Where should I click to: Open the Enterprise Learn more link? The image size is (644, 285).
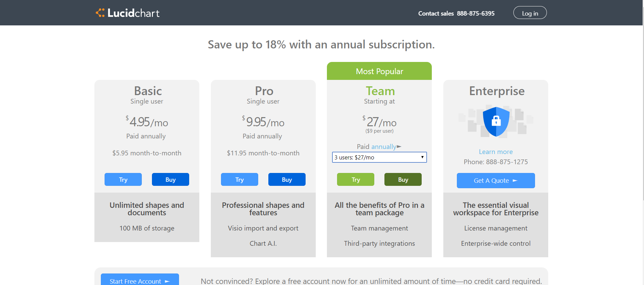pos(496,152)
